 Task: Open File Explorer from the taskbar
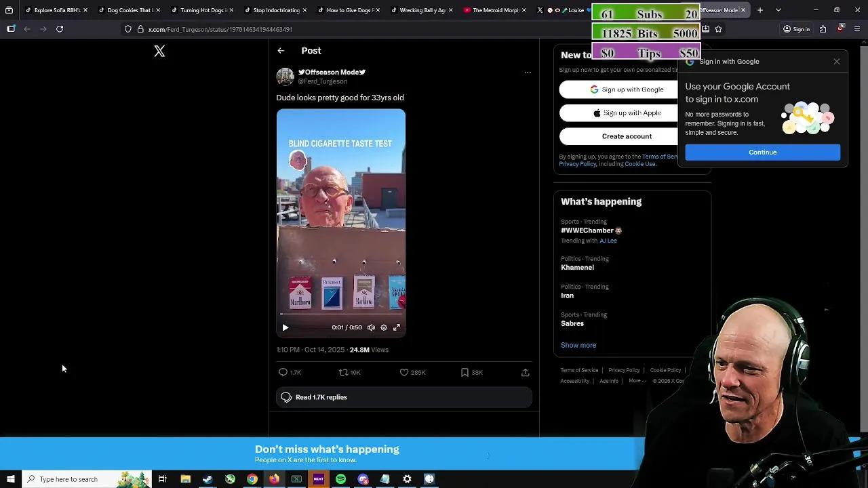click(x=185, y=479)
